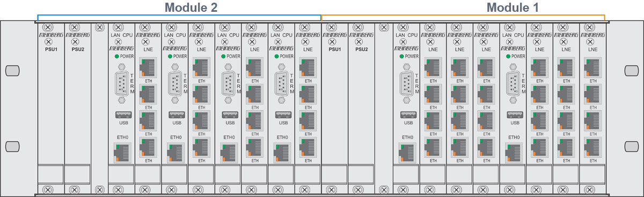Select the PSU2 label in Module 1
The width and height of the screenshot is (644, 197).
[x=361, y=49]
